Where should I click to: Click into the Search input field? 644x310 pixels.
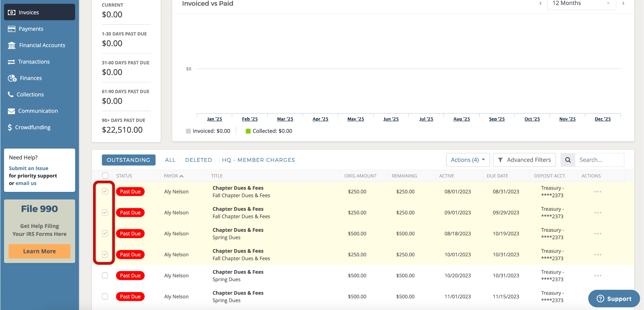[x=599, y=160]
